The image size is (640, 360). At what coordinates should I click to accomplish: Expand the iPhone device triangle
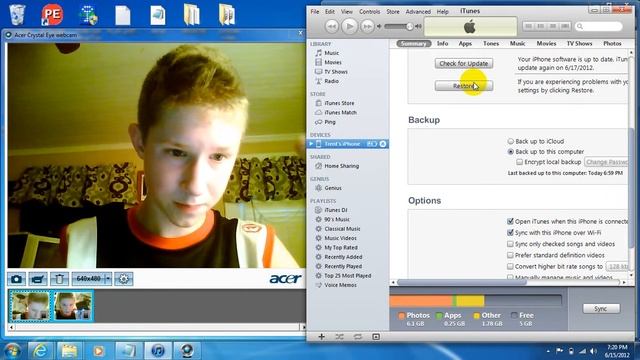click(311, 144)
